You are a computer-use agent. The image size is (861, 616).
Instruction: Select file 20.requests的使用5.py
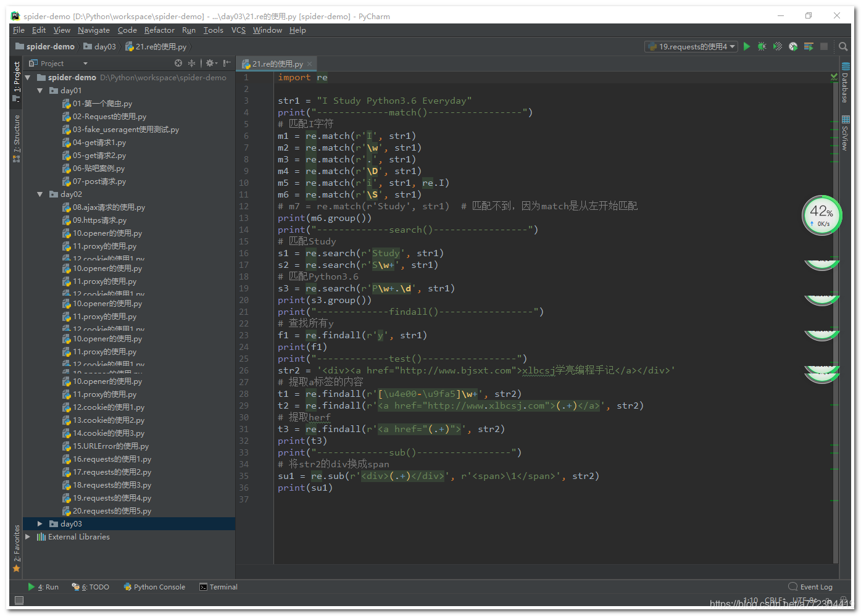[106, 510]
